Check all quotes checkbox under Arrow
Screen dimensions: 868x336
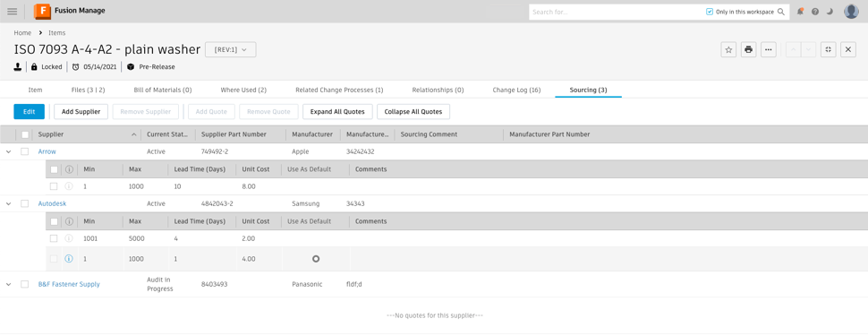click(x=54, y=169)
